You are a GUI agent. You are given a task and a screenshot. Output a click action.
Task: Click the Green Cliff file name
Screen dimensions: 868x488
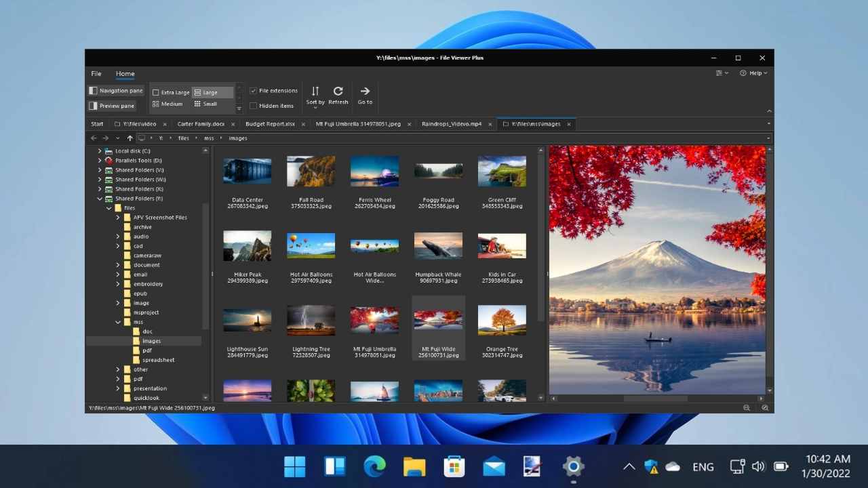click(502, 203)
